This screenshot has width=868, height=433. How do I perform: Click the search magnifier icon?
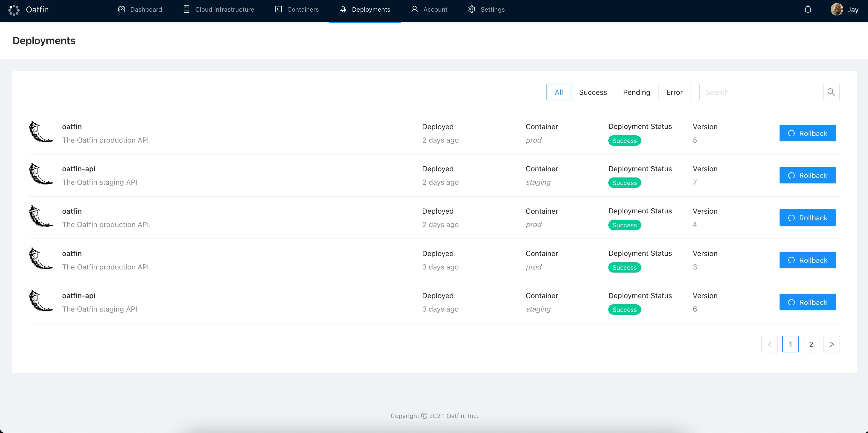831,92
